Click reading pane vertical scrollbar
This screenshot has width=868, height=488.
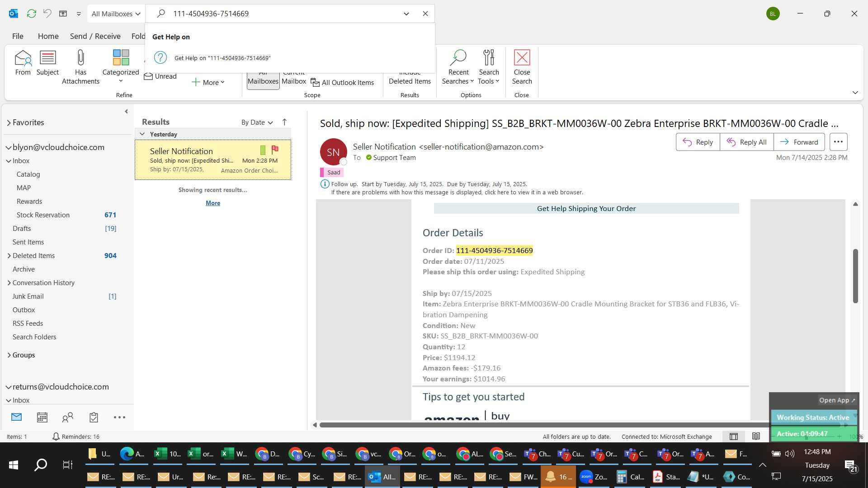point(855,276)
